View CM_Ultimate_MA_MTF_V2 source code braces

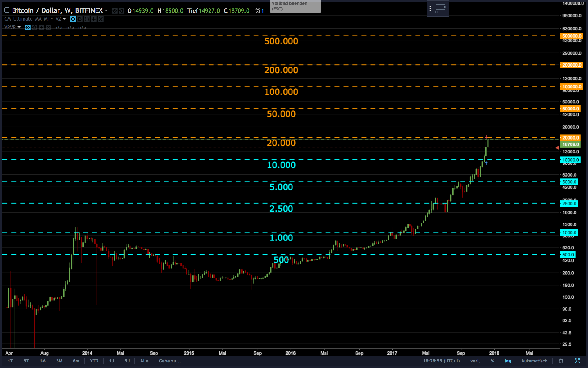pyautogui.click(x=87, y=19)
